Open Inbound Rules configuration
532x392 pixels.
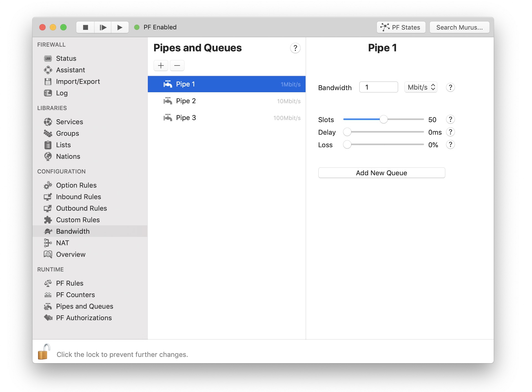coord(79,197)
